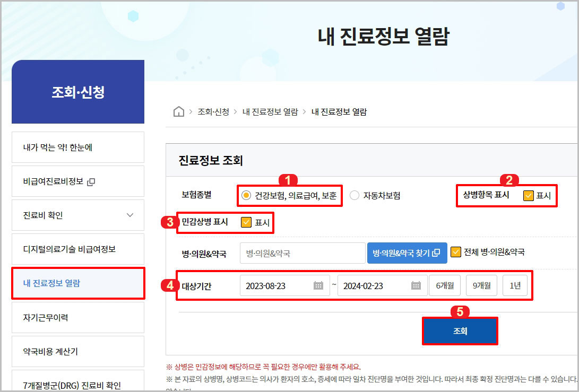
Task: Open the calendar icon for the end date
Action: coord(414,285)
